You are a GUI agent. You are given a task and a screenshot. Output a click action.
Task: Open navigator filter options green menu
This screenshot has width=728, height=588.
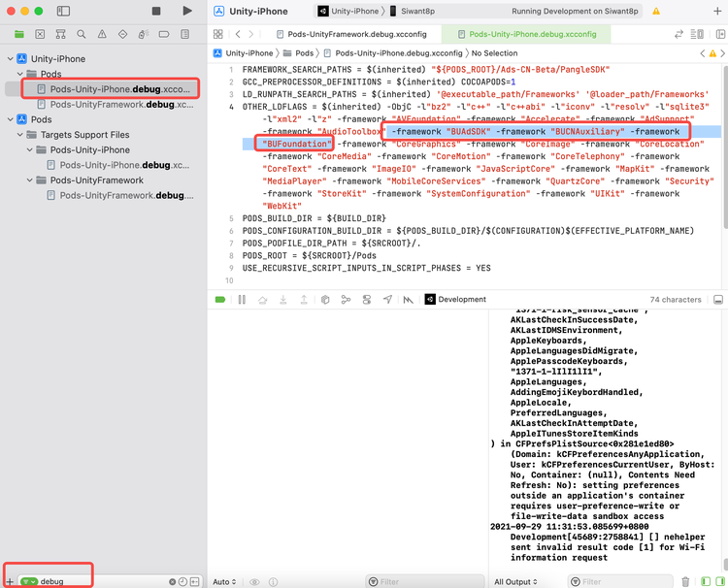tap(29, 581)
